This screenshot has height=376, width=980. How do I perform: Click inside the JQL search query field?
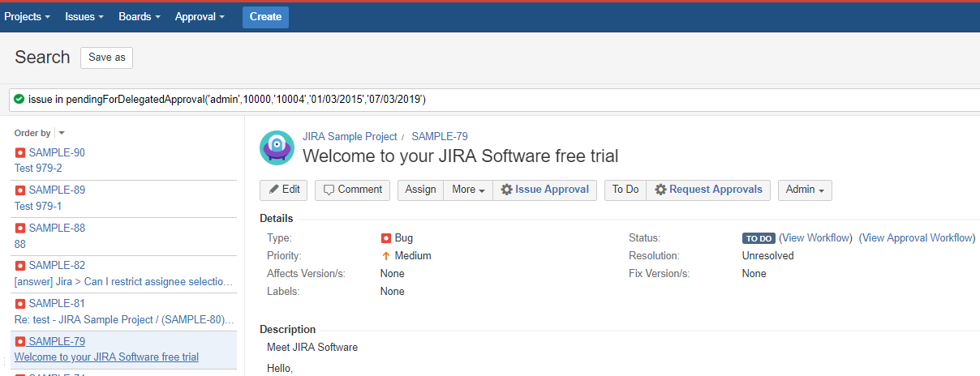point(568,100)
